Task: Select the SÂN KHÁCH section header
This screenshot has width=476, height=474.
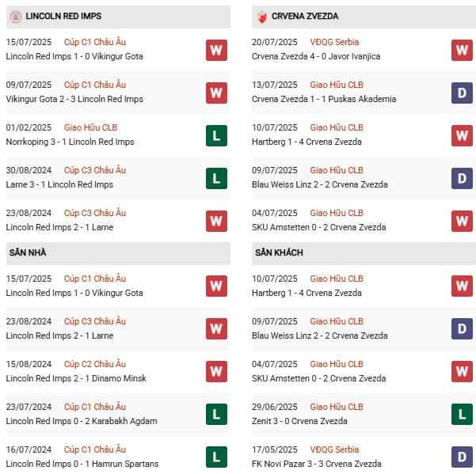Action: [279, 252]
